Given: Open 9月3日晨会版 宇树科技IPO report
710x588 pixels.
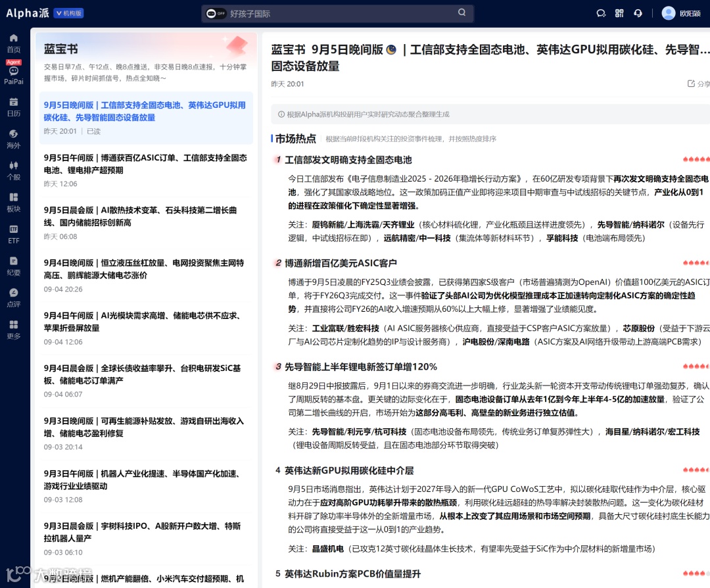Looking at the screenshot, I should click(x=146, y=539).
